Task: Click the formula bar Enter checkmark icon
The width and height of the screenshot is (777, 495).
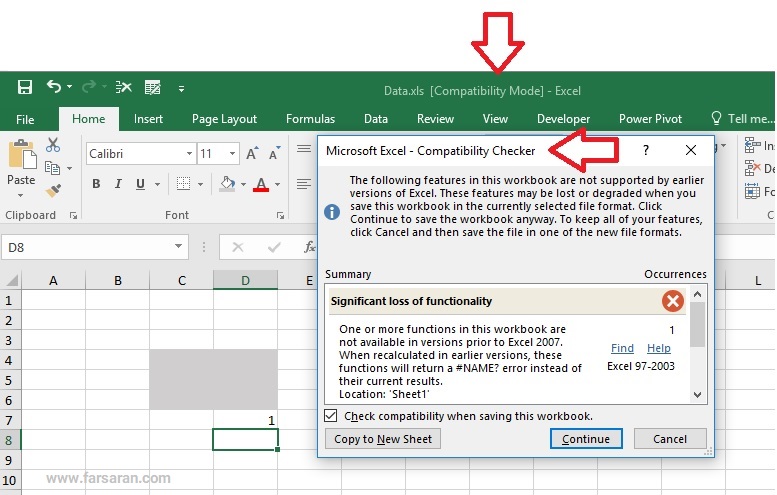Action: (274, 247)
